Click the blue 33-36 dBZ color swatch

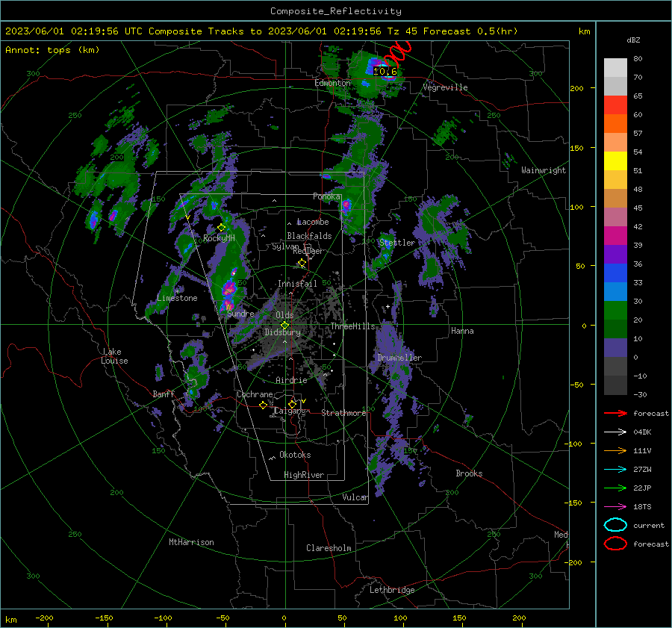615,273
